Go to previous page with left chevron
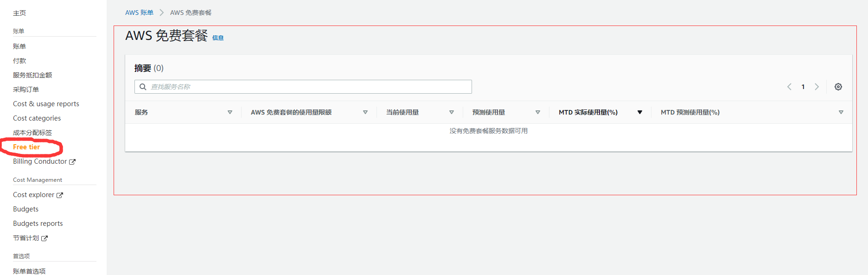 click(x=789, y=87)
